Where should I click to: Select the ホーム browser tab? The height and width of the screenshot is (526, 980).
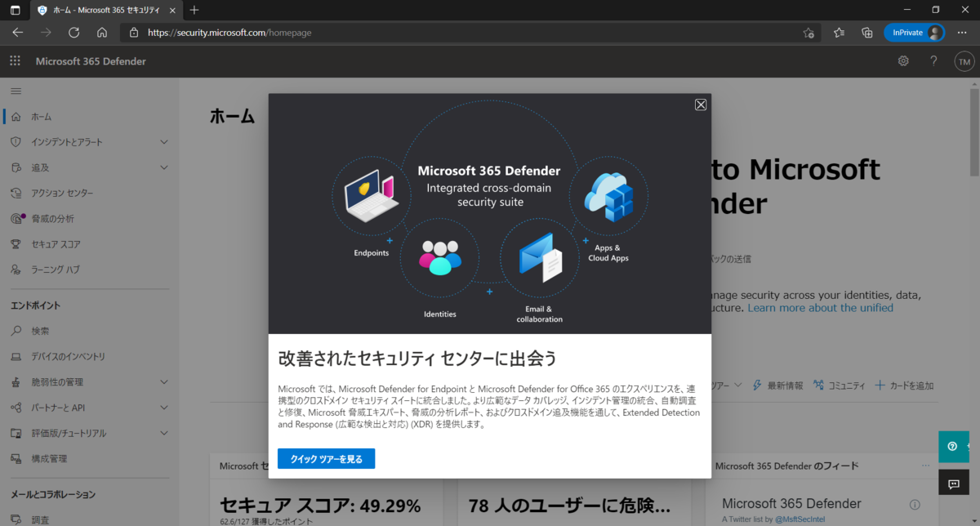point(105,10)
